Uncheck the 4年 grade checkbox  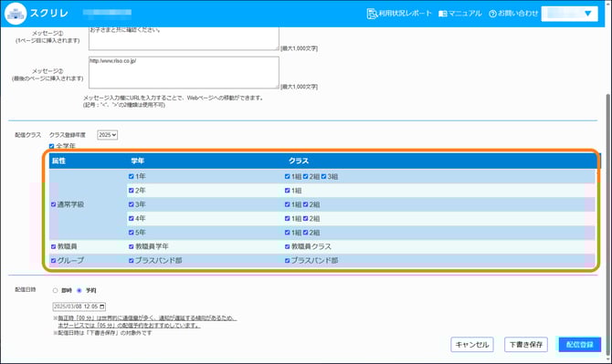(132, 218)
